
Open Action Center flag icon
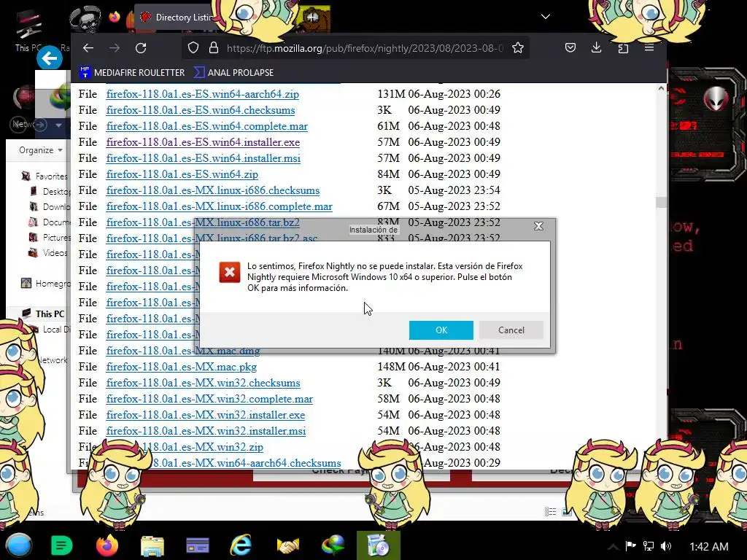[x=631, y=545]
